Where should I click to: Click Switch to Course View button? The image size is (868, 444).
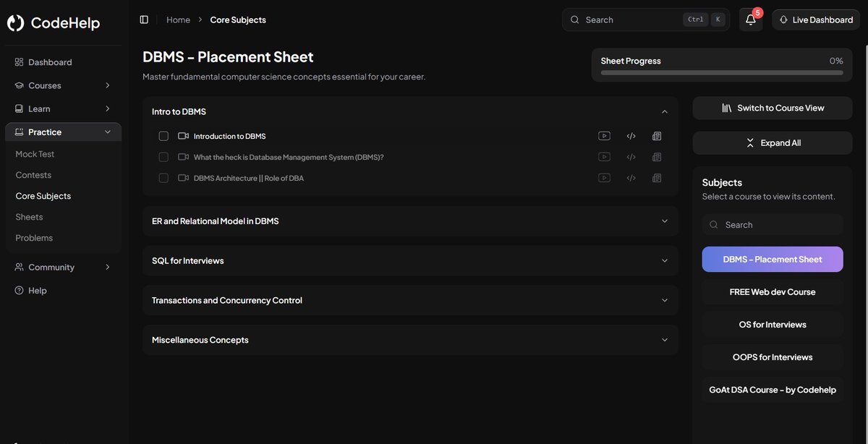pyautogui.click(x=773, y=108)
